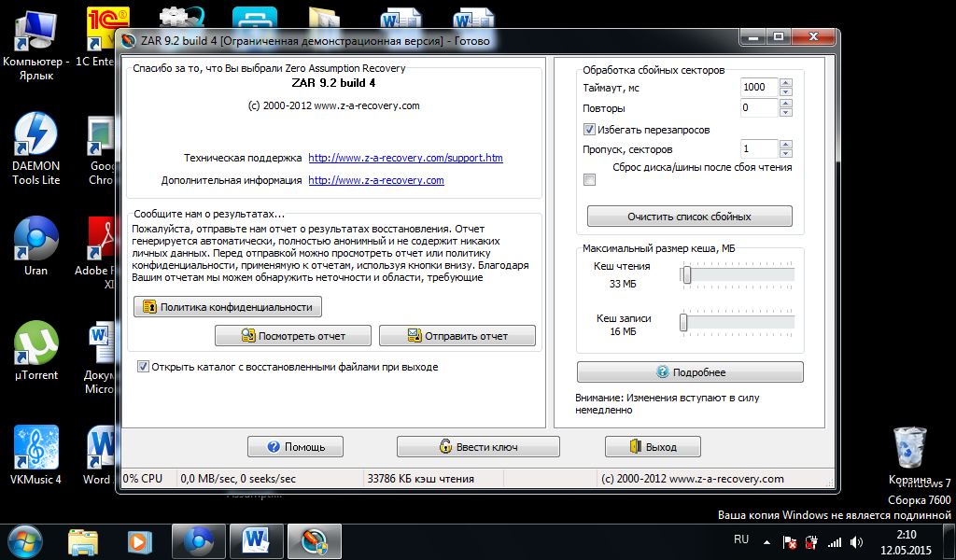The image size is (956, 560).
Task: Show hidden tray icons arrow
Action: tap(766, 541)
